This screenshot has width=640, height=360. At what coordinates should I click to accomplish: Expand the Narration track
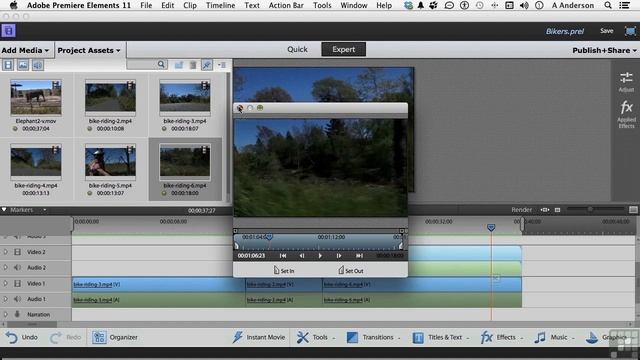5,314
